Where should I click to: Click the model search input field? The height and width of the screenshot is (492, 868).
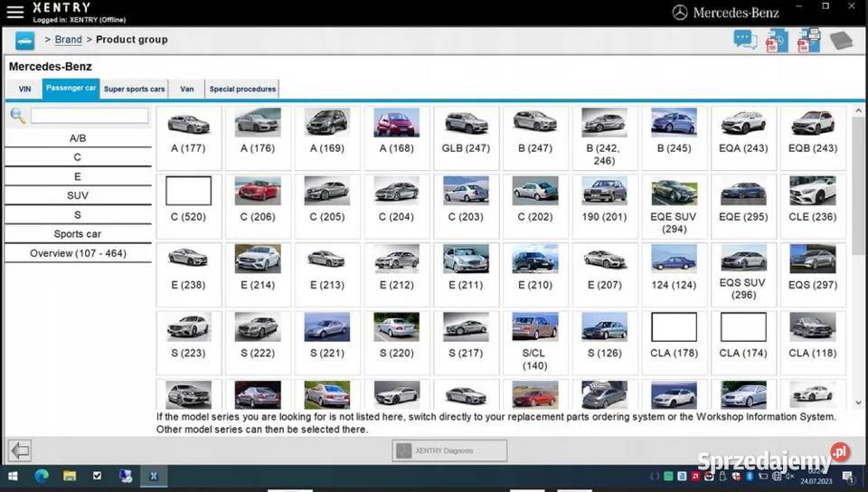pos(90,116)
